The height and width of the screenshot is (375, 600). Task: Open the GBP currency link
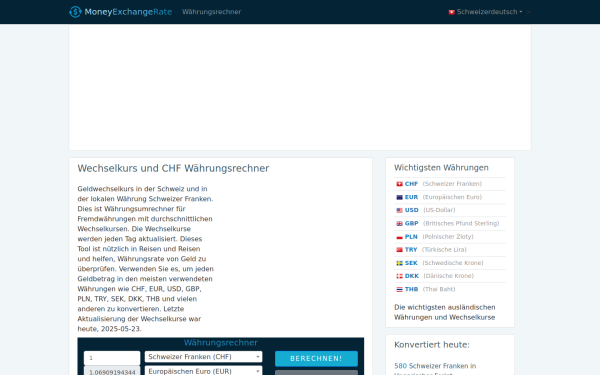tap(412, 223)
